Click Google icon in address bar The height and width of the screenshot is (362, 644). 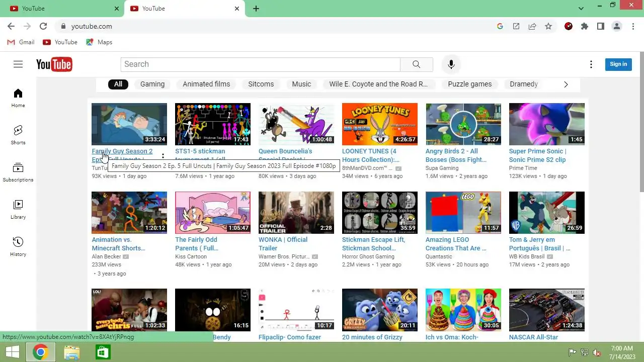coord(500,26)
